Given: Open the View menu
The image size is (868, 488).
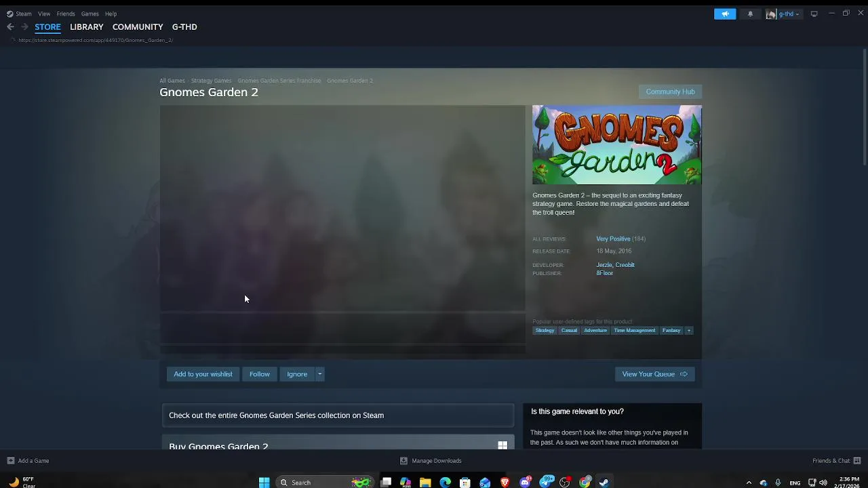Looking at the screenshot, I should click(x=44, y=14).
